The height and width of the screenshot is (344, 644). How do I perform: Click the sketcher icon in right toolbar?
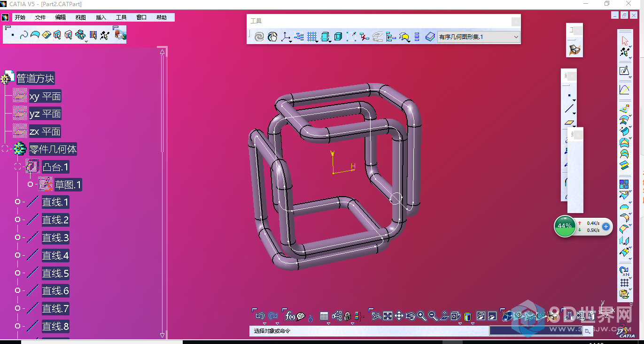(624, 71)
